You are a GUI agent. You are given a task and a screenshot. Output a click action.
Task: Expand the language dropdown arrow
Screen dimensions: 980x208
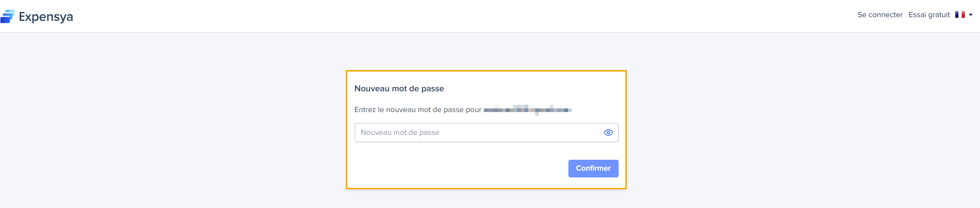click(x=971, y=15)
